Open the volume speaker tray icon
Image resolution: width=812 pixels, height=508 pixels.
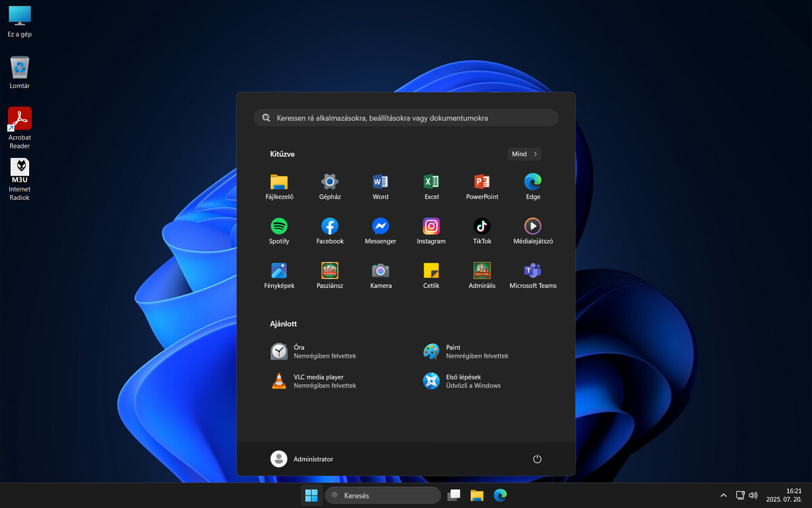(x=753, y=496)
